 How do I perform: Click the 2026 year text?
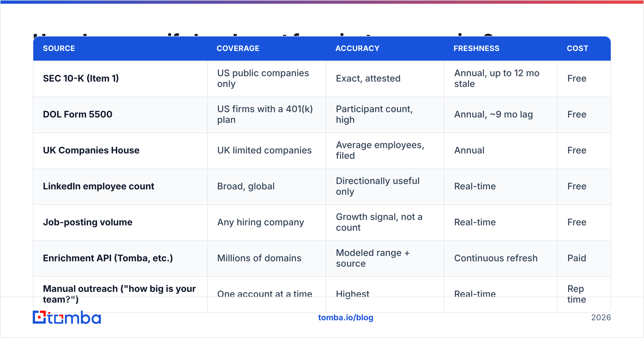click(x=601, y=318)
